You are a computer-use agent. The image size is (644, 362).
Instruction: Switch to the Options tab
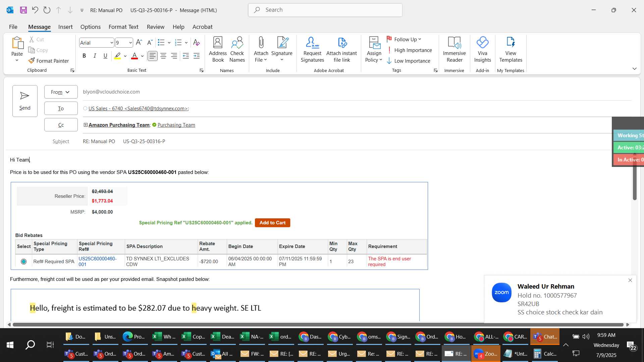coord(90,27)
